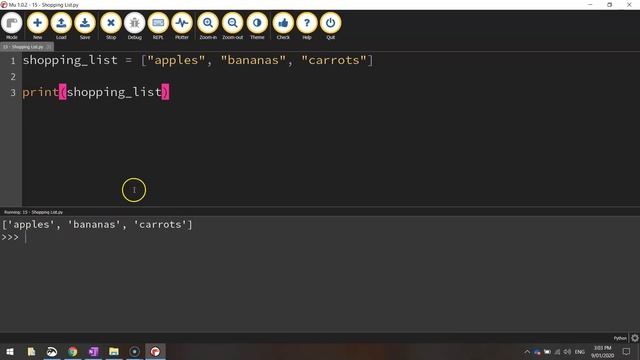
Task: Click the print(shopping_list) code line
Action: [x=96, y=92]
